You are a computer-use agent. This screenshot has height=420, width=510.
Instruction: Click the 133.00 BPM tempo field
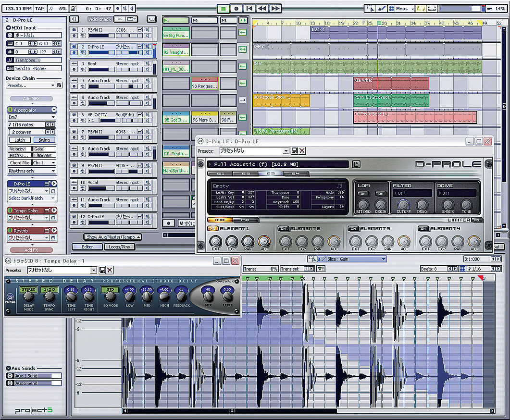click(18, 9)
